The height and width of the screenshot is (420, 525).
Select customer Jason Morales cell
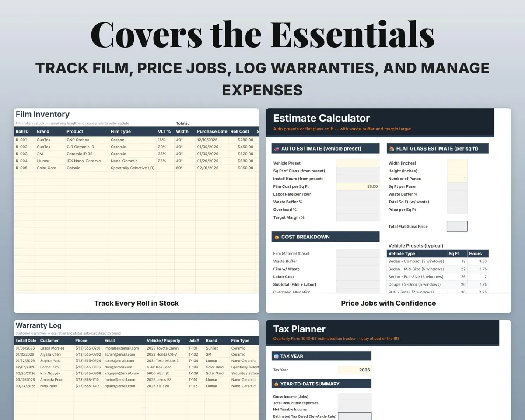tap(56, 348)
